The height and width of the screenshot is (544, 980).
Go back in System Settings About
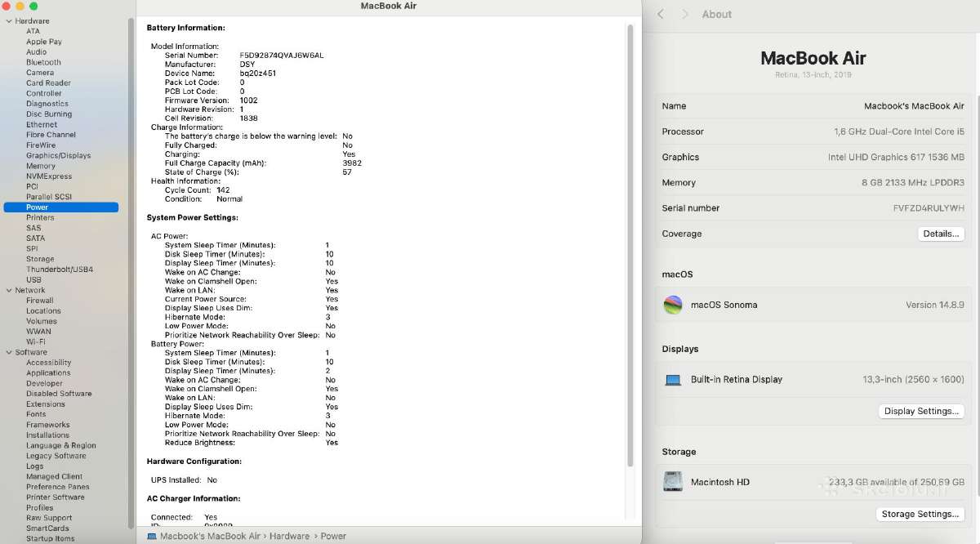[x=661, y=14]
